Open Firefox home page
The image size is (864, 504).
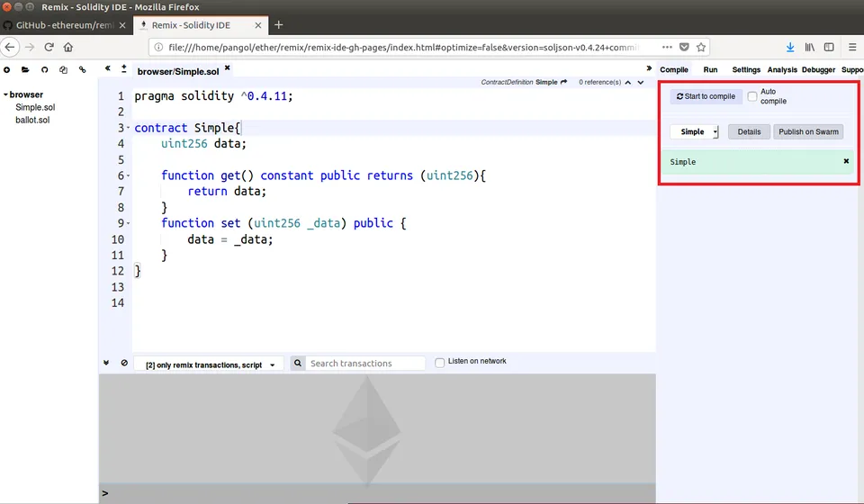[68, 48]
